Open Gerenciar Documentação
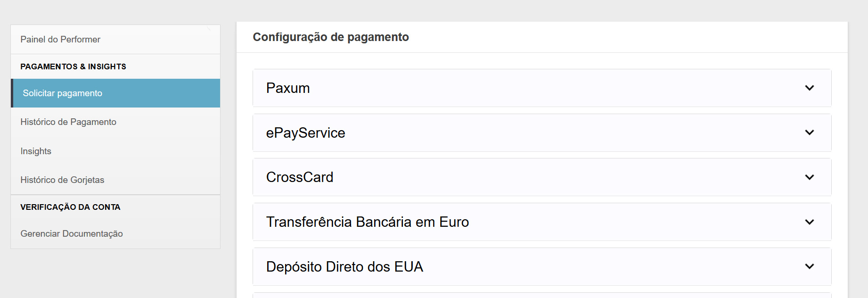 (72, 234)
